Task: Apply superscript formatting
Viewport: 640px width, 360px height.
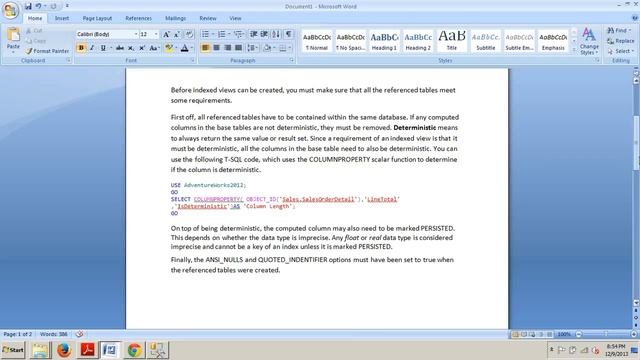Action: (x=142, y=48)
